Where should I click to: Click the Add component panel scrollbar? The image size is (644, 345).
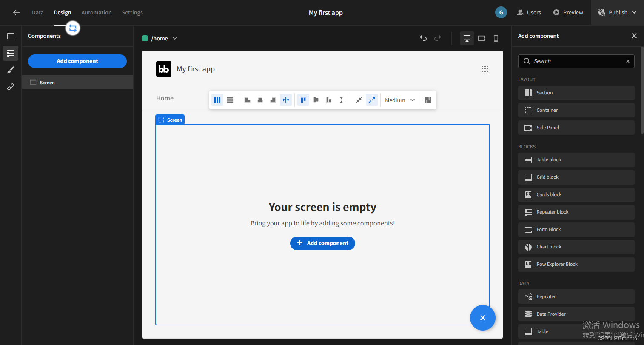642,90
